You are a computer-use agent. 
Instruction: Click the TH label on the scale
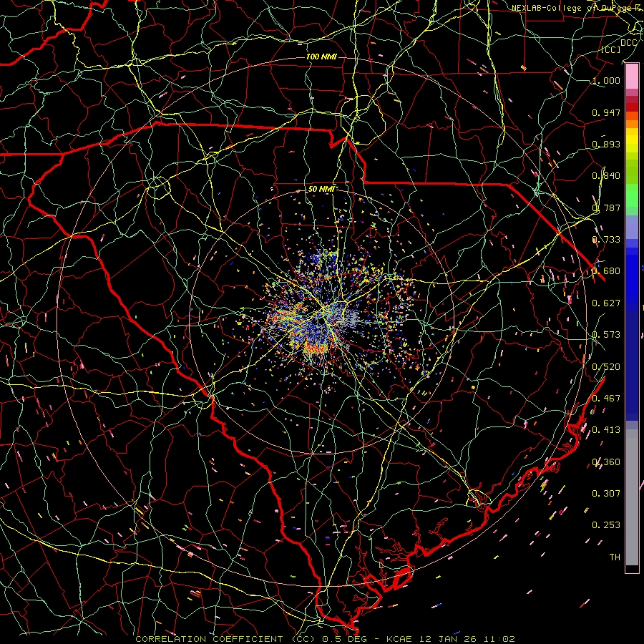(615, 557)
